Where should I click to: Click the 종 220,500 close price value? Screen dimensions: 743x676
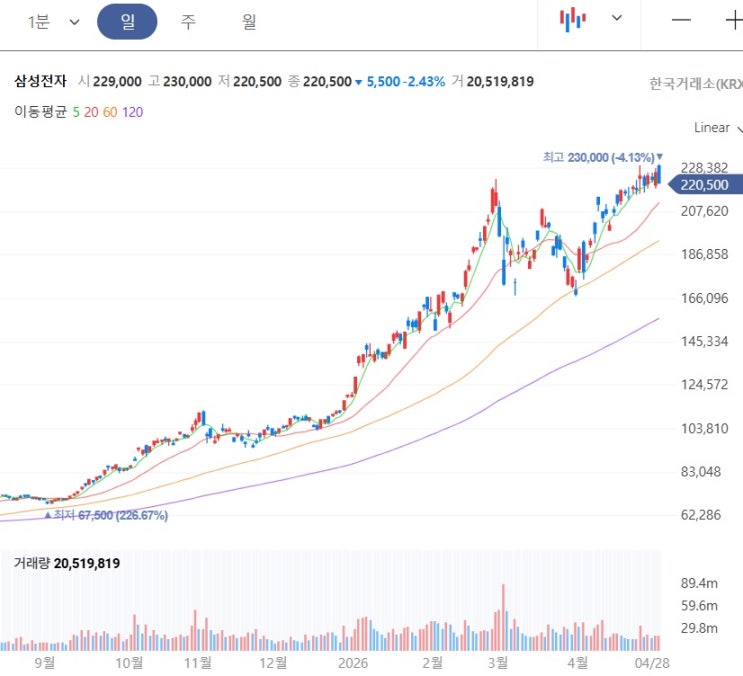[x=320, y=81]
